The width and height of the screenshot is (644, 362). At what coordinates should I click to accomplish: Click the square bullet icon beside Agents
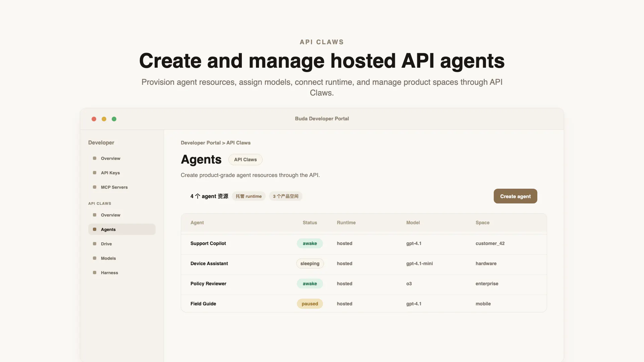point(95,229)
